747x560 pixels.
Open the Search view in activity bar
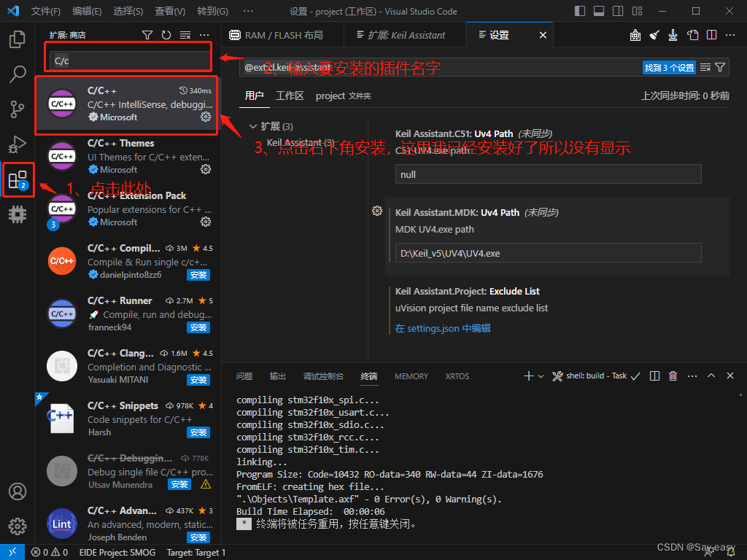click(18, 75)
